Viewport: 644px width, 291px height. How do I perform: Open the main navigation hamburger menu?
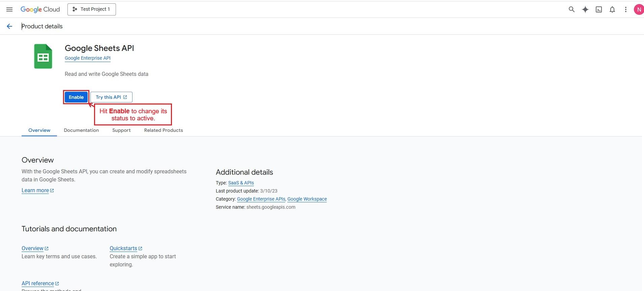tap(9, 9)
